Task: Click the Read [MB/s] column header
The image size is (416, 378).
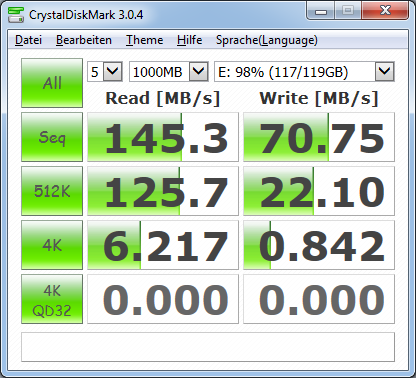Action: (x=163, y=98)
